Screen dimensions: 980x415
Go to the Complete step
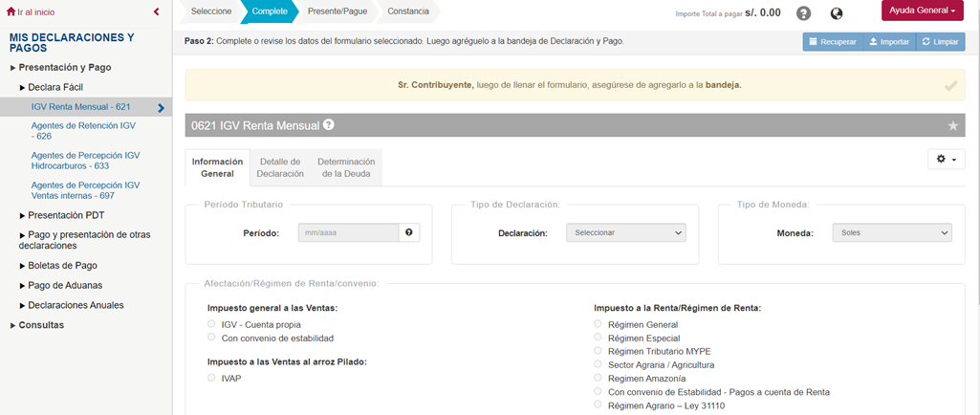[x=272, y=11]
